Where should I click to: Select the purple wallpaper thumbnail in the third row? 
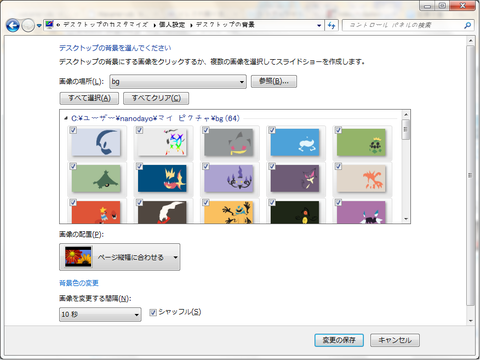(x=361, y=212)
